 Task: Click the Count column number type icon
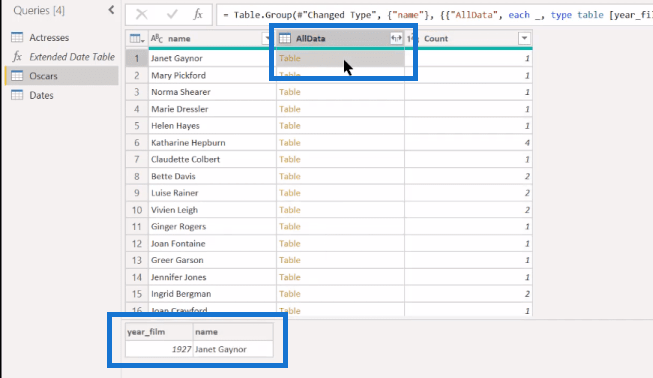click(x=412, y=39)
